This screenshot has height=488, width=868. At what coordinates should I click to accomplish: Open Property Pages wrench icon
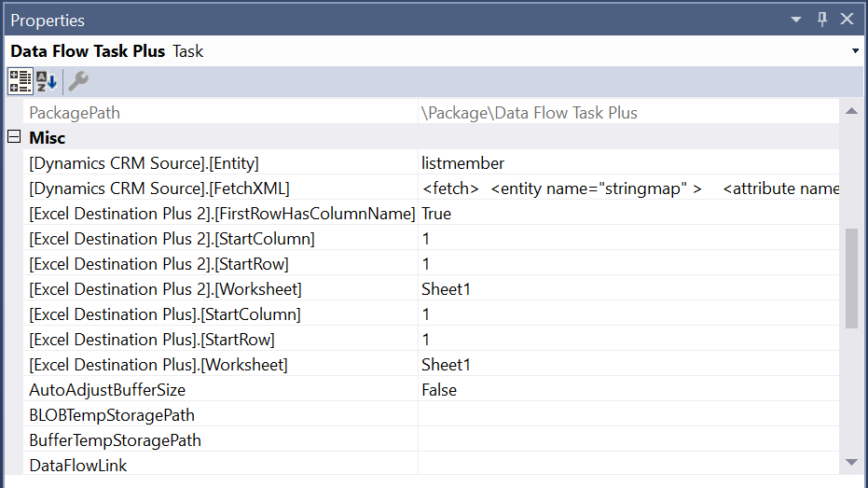click(78, 81)
